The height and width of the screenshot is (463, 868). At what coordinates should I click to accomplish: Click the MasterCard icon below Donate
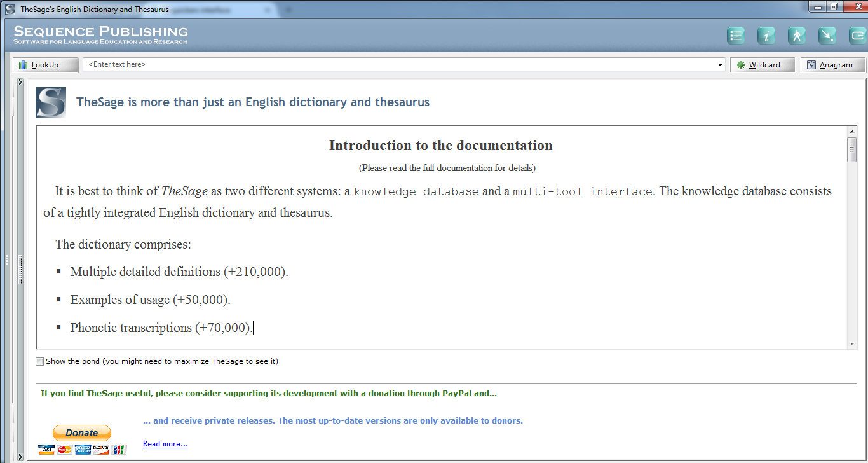tap(64, 450)
